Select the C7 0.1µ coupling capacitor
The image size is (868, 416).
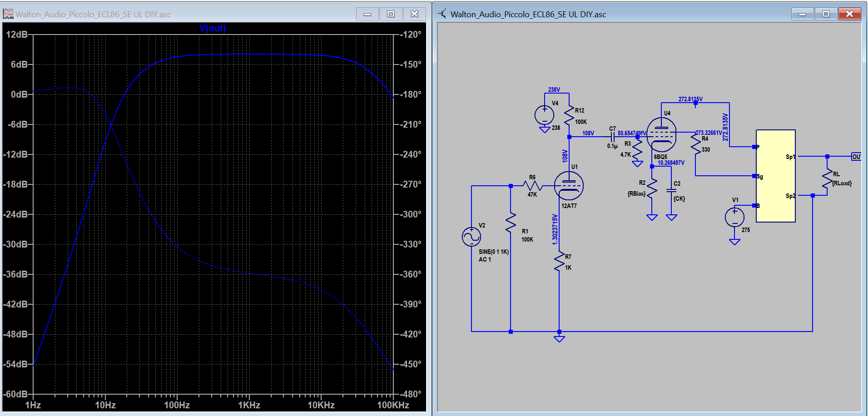(613, 137)
